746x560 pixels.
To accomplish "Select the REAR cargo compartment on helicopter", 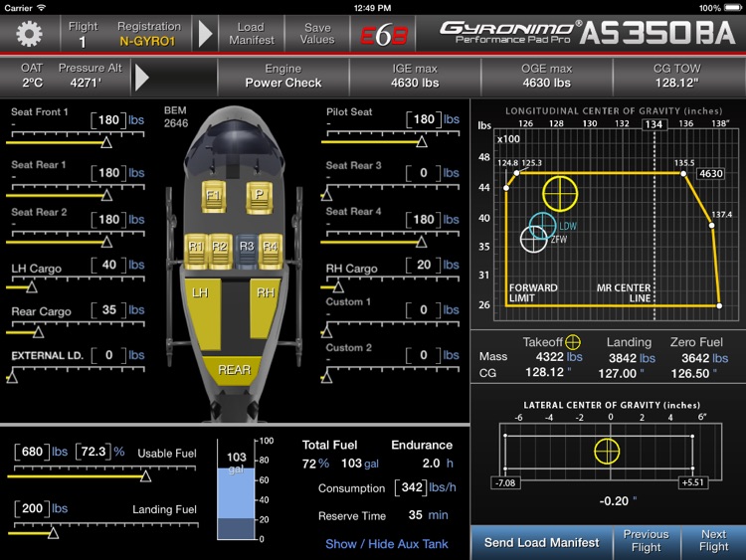I will [233, 370].
